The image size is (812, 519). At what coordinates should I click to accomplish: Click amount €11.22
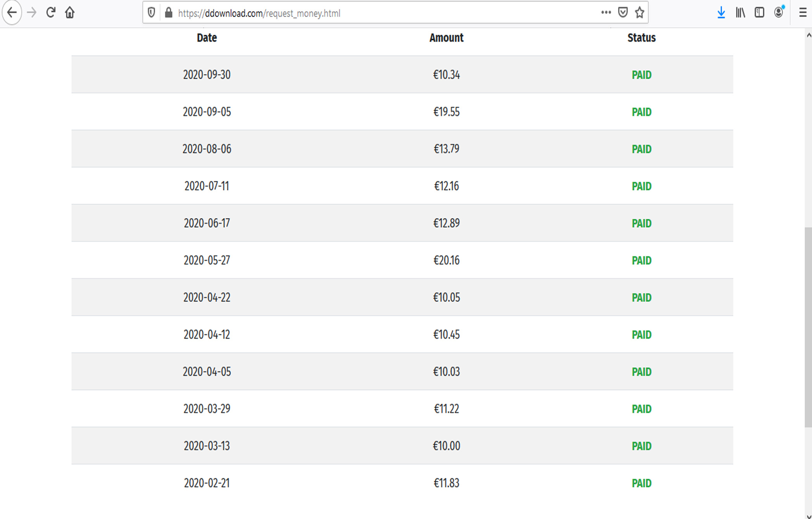(446, 409)
